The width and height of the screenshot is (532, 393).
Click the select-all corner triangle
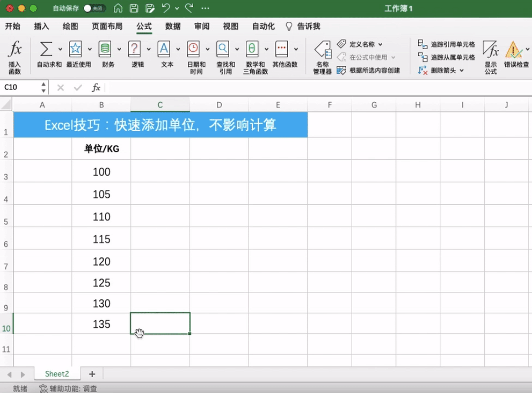(6, 105)
